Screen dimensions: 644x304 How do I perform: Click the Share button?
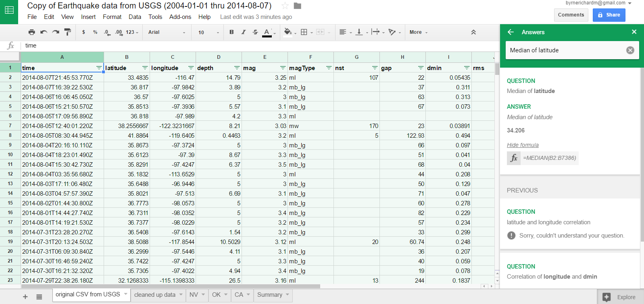point(609,15)
